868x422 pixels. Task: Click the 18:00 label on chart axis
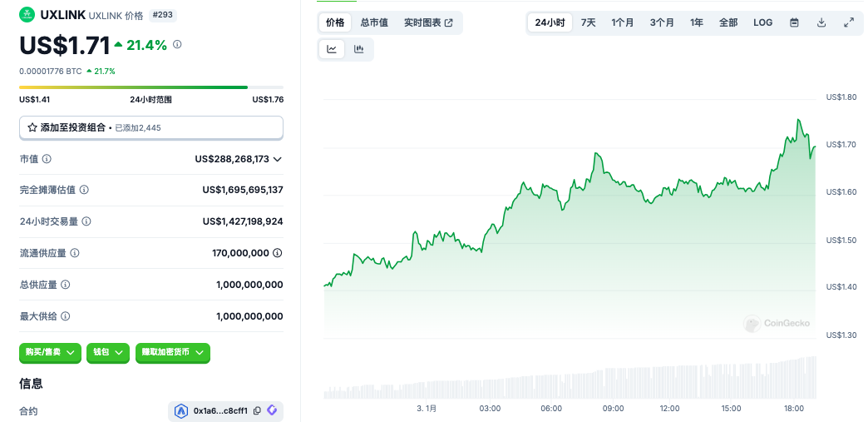coord(794,409)
